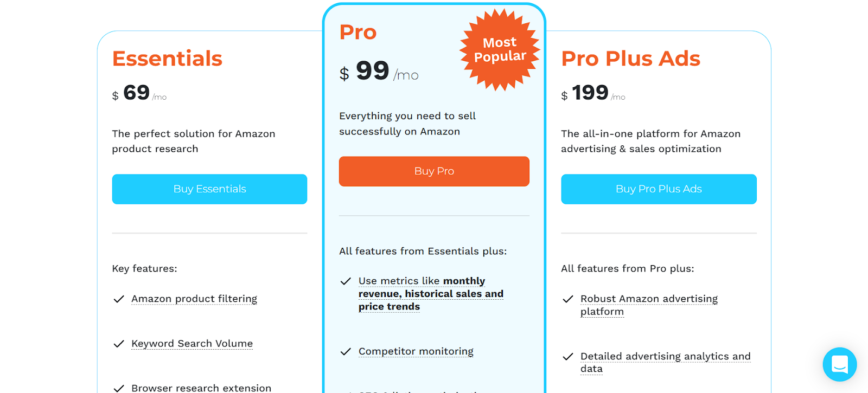Click checkmark beside Keyword Search Volume

click(x=119, y=344)
